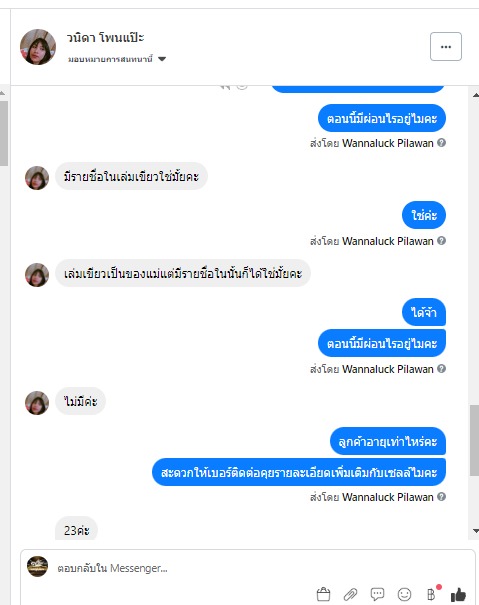
Task: Select the sent 'ลูกค้าอายุเท่าไหร่คะ' message bubble
Action: (x=388, y=441)
